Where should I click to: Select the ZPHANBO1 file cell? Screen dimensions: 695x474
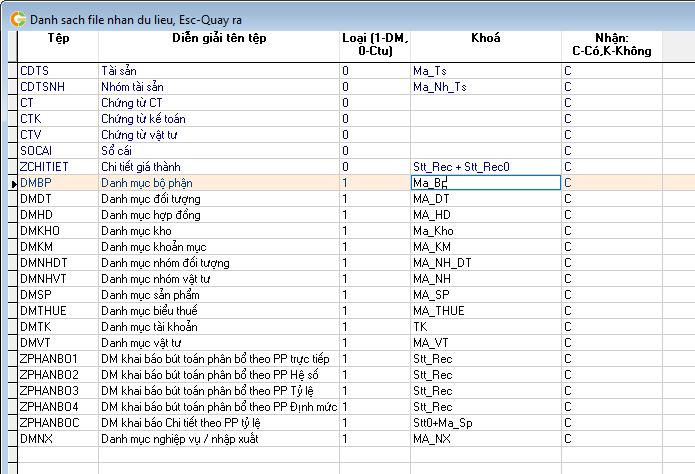tap(58, 358)
